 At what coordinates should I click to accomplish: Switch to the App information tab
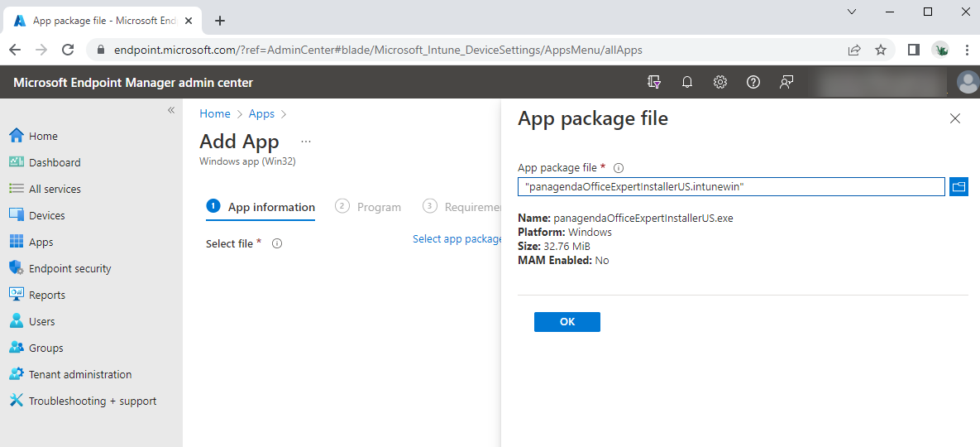click(261, 207)
